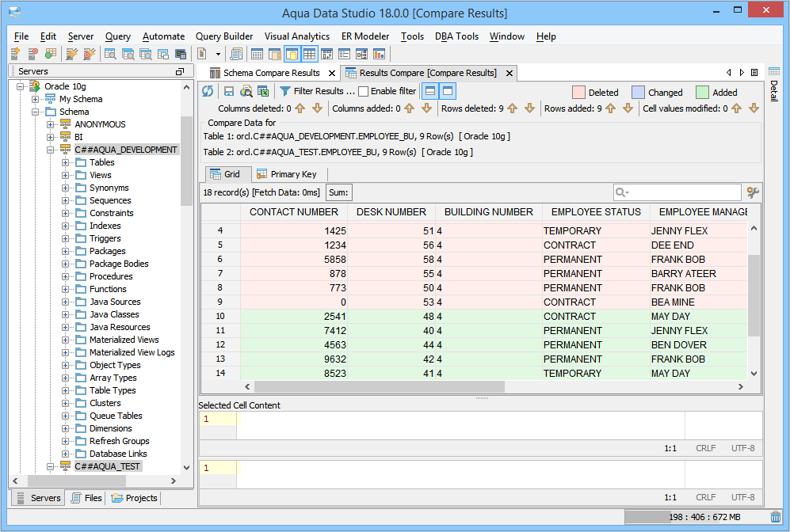Switch to the Projects panel tab

click(x=135, y=498)
